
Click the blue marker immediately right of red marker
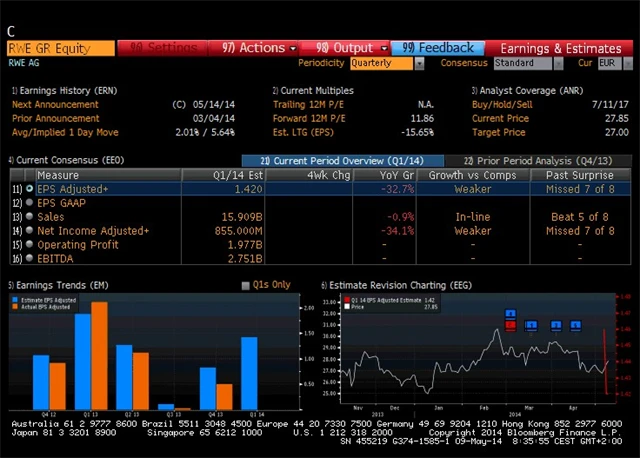(531, 326)
